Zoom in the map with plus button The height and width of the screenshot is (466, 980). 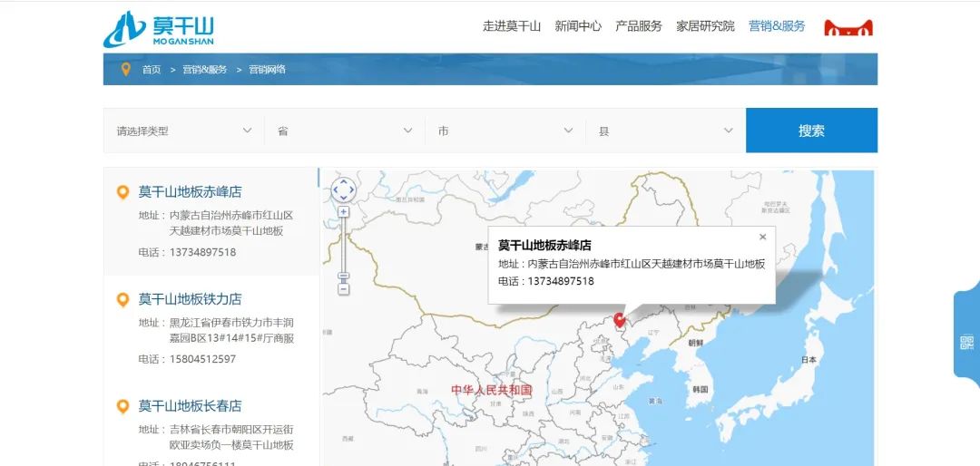pos(343,212)
